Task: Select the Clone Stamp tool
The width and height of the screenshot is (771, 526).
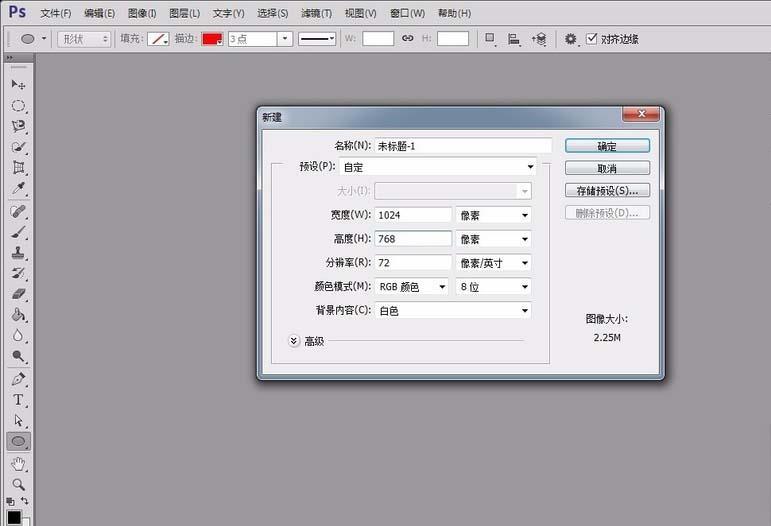Action: pyautogui.click(x=18, y=253)
